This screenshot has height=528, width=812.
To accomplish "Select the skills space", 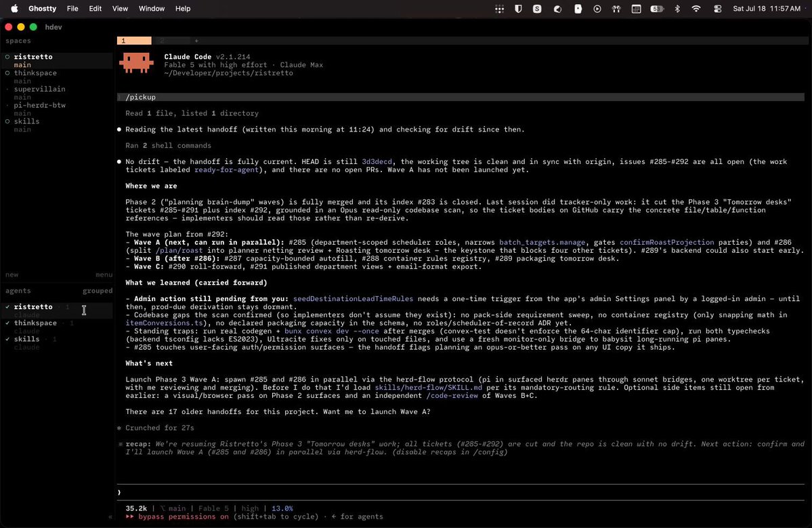I will tap(26, 121).
